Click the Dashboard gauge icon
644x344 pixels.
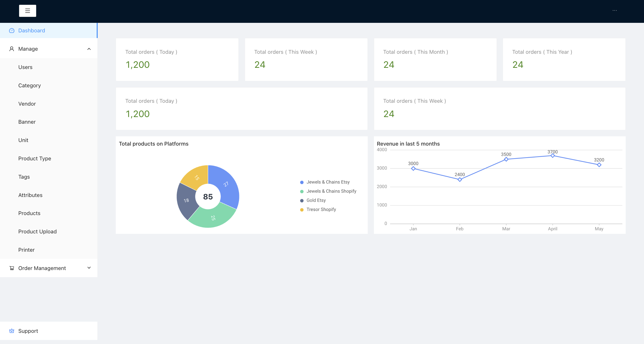pyautogui.click(x=12, y=30)
